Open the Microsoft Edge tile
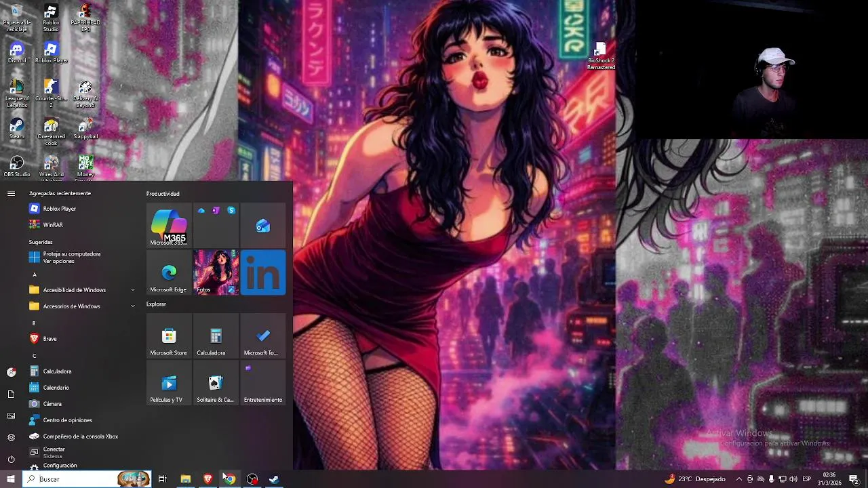Screen dimensions: 868x488 [x=169, y=272]
